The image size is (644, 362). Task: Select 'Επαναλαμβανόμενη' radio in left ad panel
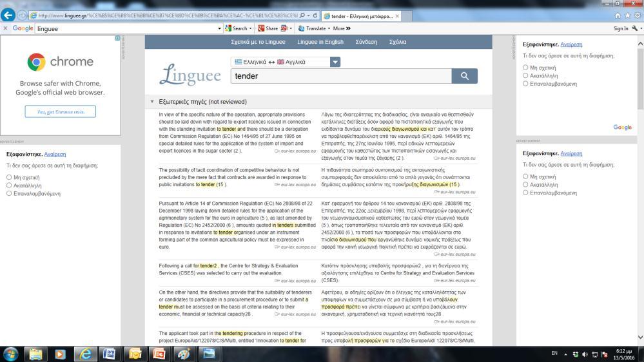[9, 193]
